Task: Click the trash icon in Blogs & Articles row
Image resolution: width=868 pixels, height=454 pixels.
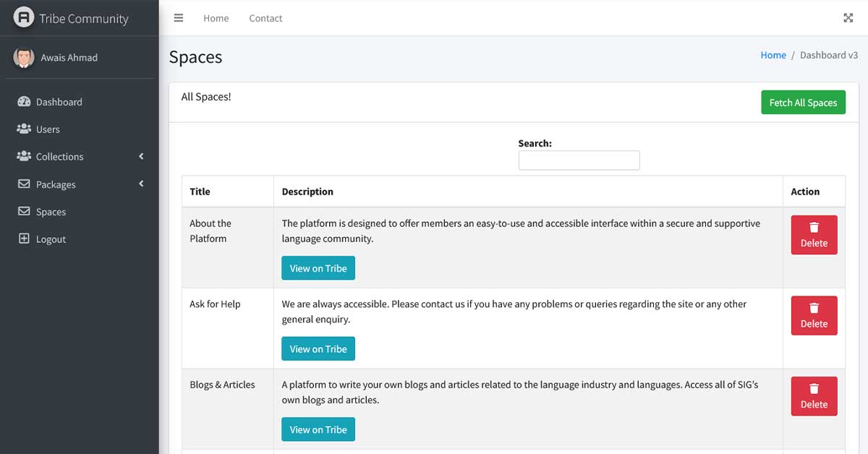Action: click(814, 388)
